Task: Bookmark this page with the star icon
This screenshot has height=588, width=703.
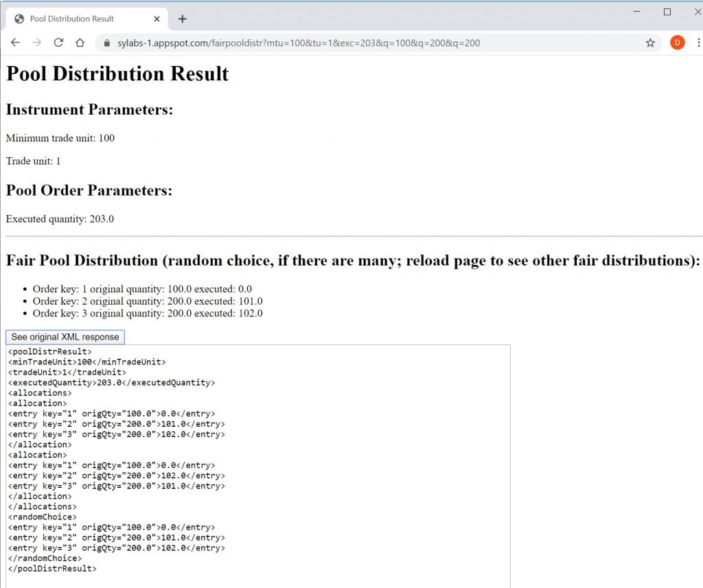Action: 650,43
